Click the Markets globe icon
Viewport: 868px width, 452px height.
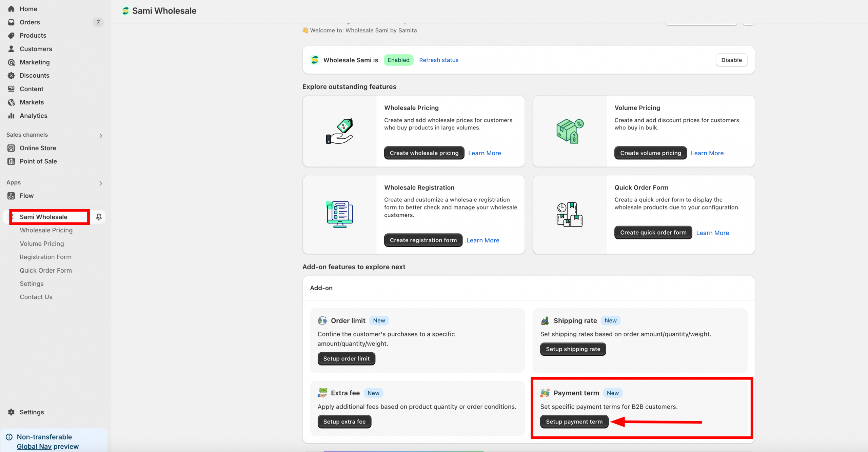click(11, 102)
